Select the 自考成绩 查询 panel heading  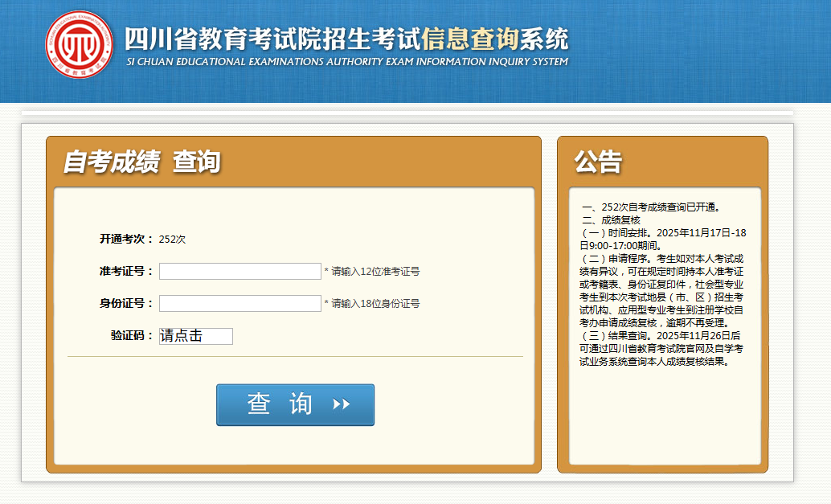[141, 162]
